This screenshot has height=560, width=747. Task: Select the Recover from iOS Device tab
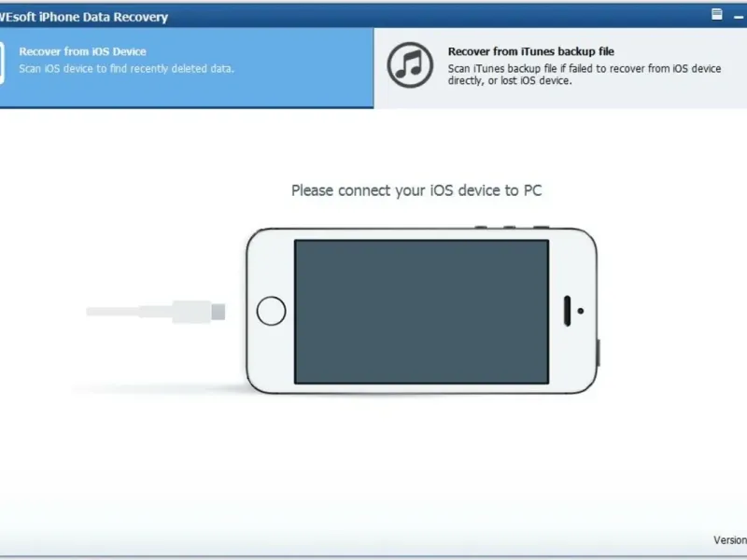pyautogui.click(x=186, y=67)
